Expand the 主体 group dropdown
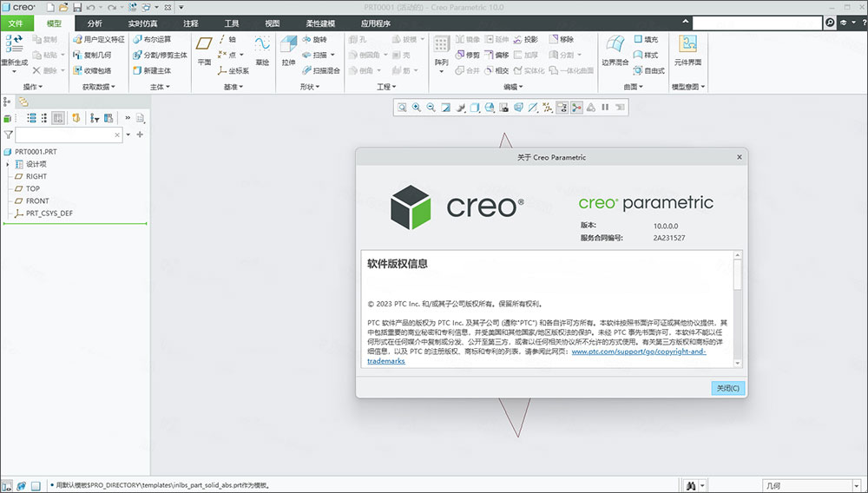This screenshot has width=868, height=493. click(x=160, y=87)
